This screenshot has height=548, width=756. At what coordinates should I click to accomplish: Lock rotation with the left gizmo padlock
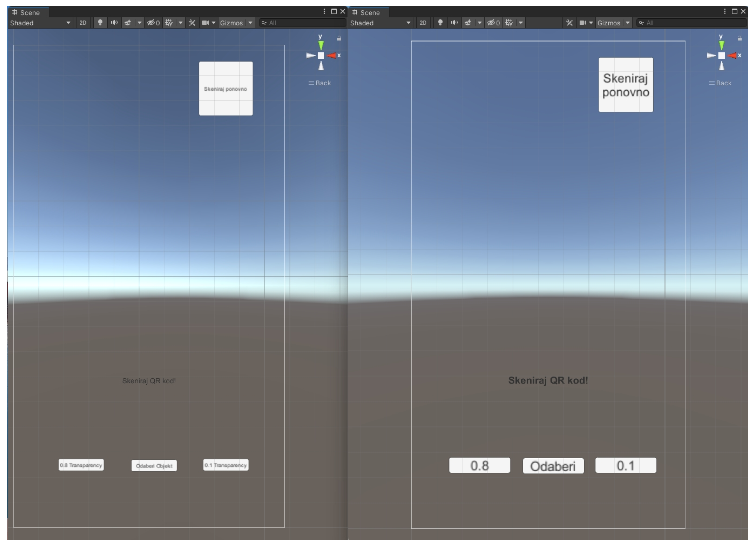coord(339,38)
